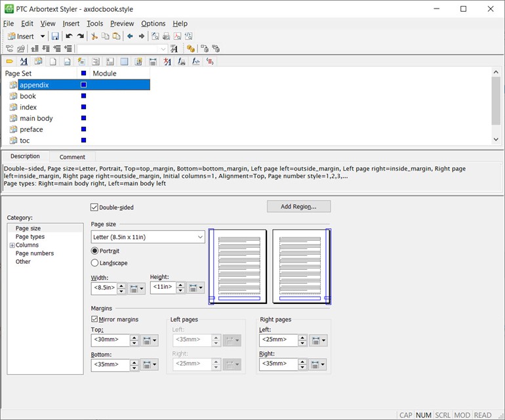Switch to the Comment tab
This screenshot has width=505, height=420.
point(72,157)
